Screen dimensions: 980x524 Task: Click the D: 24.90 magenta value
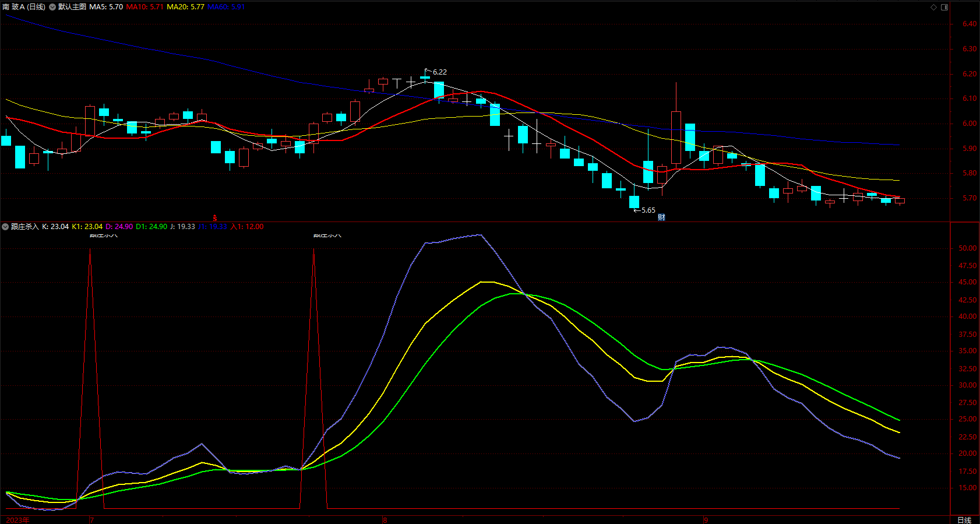[119, 227]
